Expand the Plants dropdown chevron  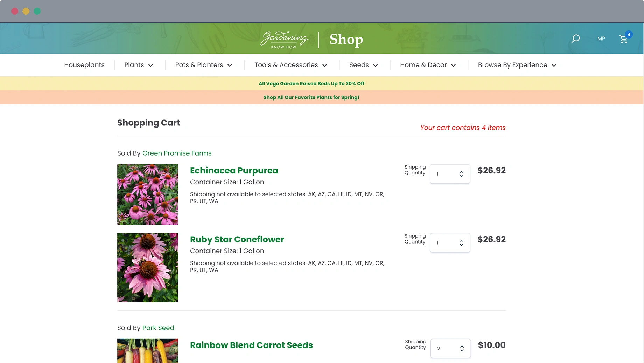click(x=150, y=65)
